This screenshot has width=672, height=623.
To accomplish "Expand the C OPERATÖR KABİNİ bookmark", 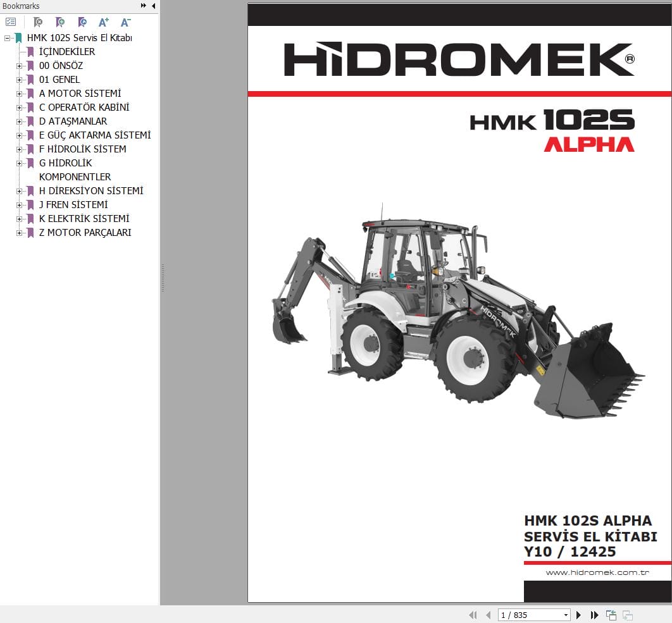I will 19,108.
